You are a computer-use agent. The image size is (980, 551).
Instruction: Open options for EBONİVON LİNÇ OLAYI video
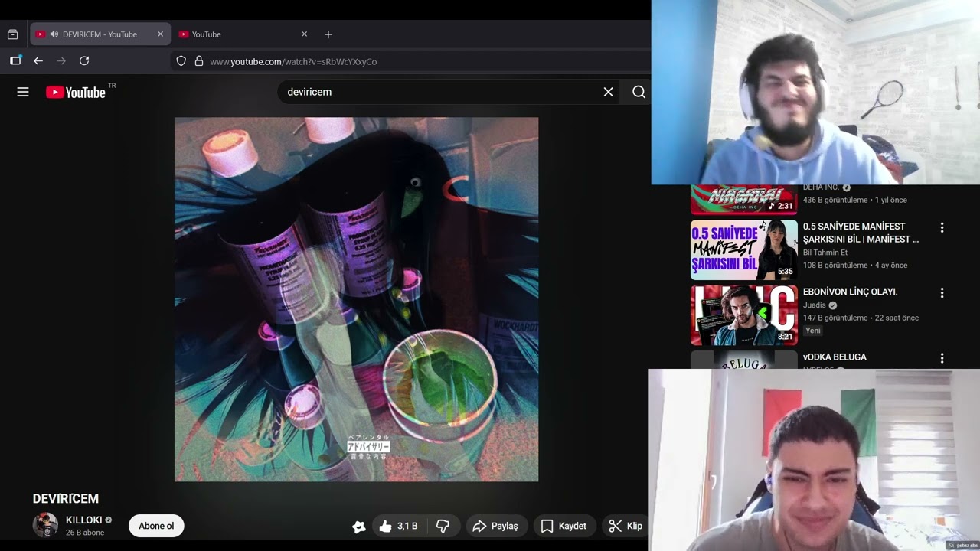pyautogui.click(x=942, y=292)
